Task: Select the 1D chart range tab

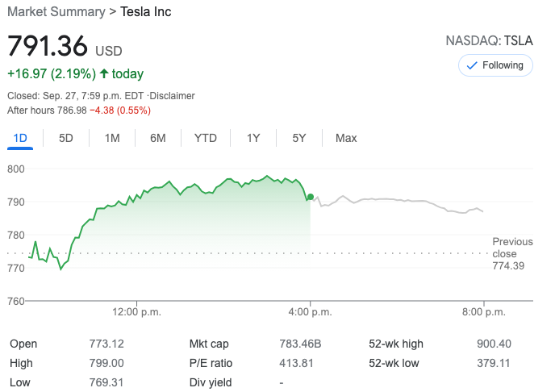Action: pyautogui.click(x=20, y=138)
